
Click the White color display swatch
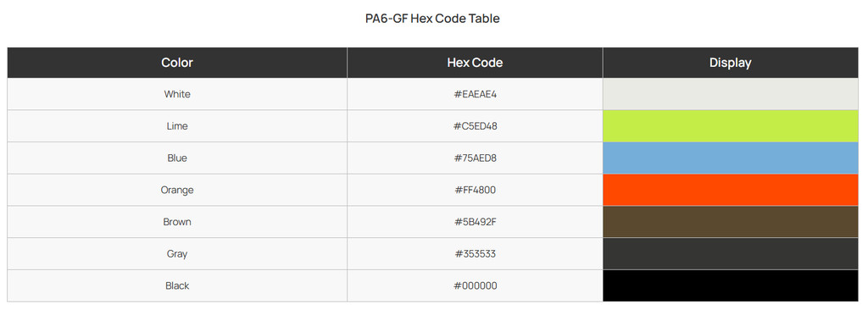click(730, 94)
